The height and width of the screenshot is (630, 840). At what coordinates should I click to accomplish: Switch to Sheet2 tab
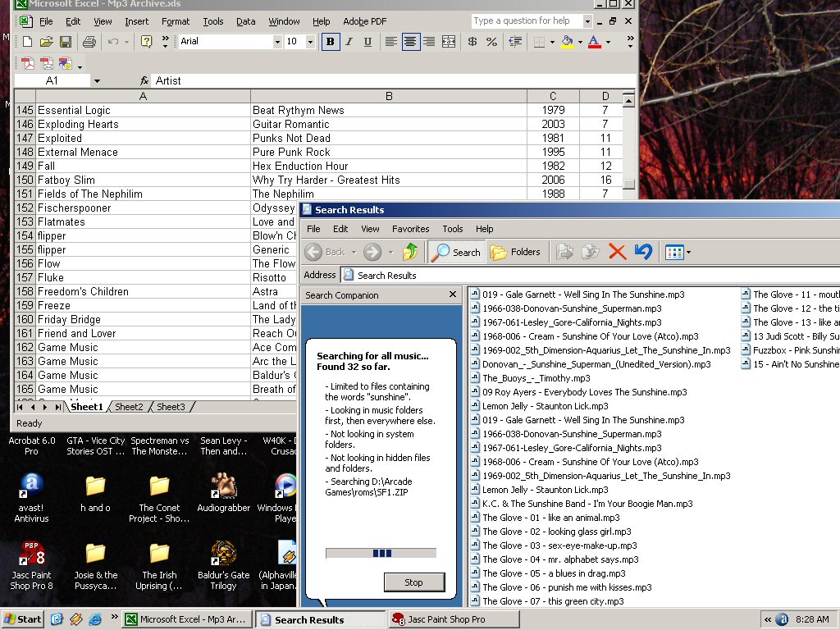[x=129, y=407]
